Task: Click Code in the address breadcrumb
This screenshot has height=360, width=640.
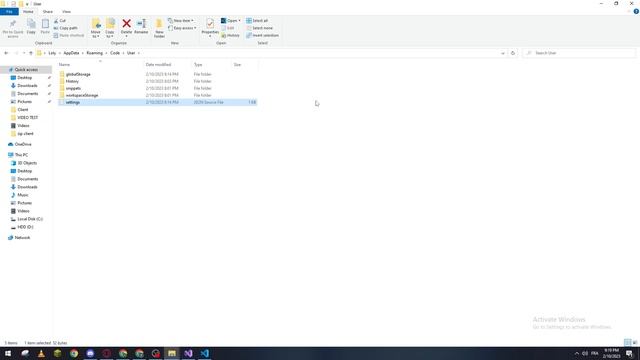Action: coord(115,53)
